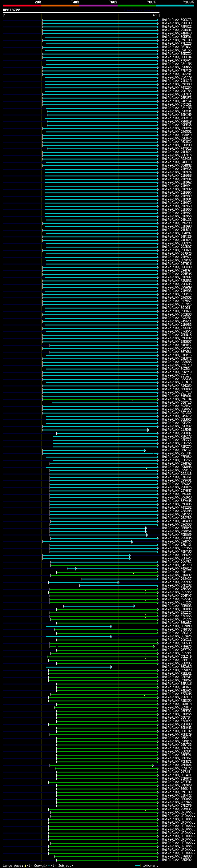Screen dimensions: 197x868
Task: Select label UniRef100_P43281
Action: pos(177,74)
